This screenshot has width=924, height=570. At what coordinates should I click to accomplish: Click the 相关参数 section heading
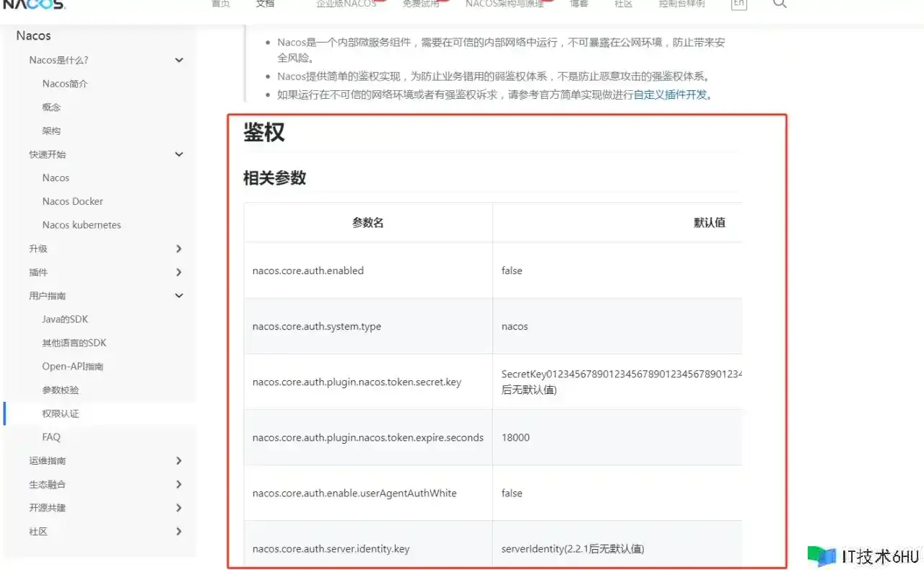point(274,177)
